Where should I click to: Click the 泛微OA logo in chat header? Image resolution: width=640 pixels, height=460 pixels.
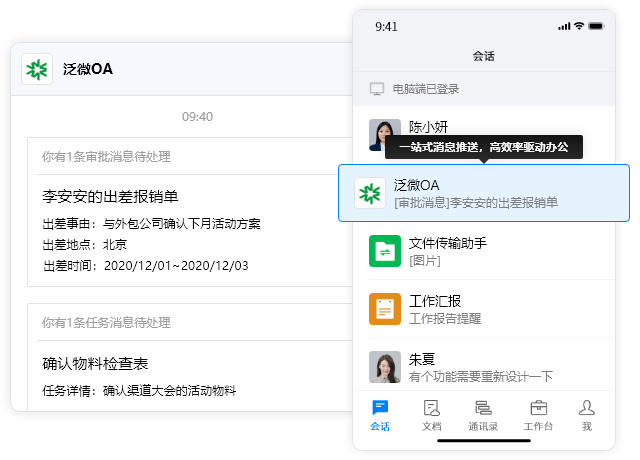pyautogui.click(x=37, y=69)
